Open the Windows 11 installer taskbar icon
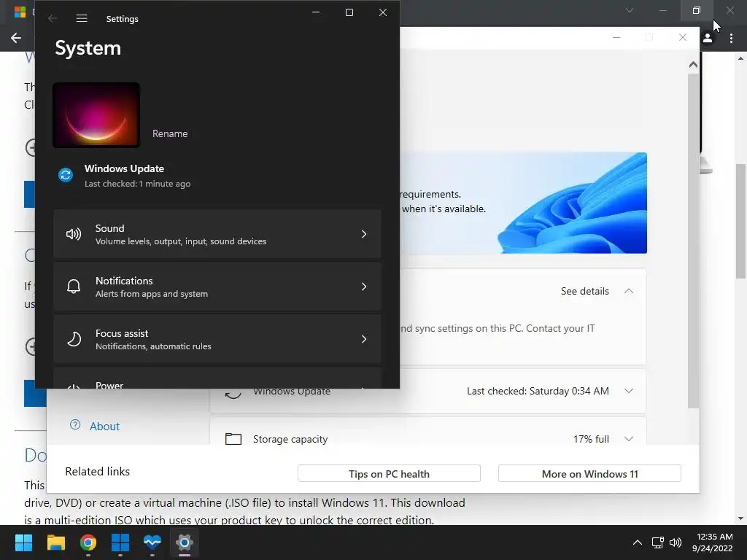 point(120,542)
